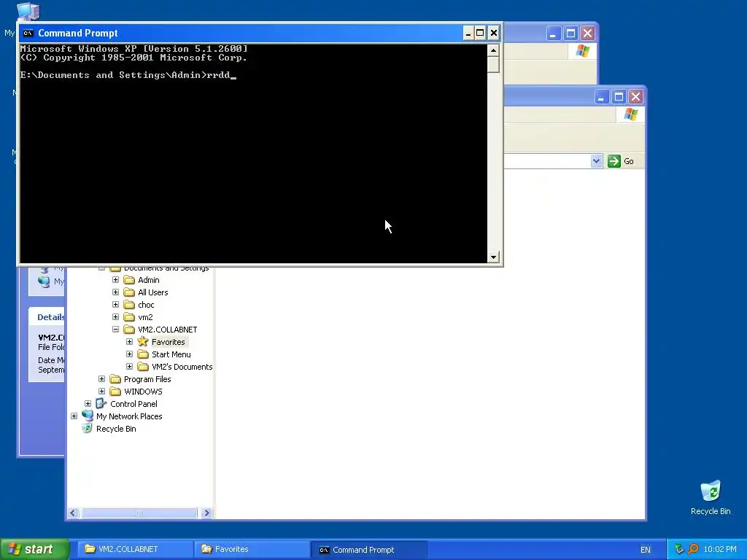Screen dimensions: 747x560
Task: Select VM2.COLLABNET folder in tree
Action: click(x=167, y=330)
